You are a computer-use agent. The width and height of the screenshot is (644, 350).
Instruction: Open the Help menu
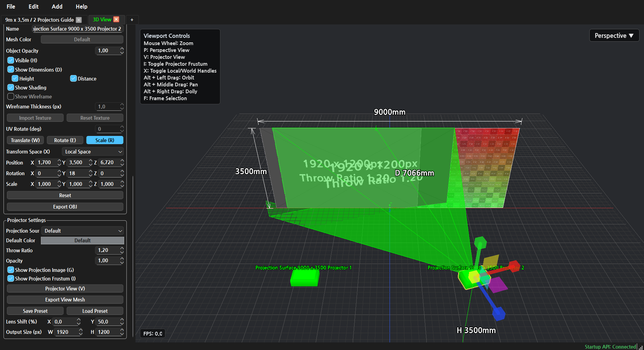(x=81, y=7)
